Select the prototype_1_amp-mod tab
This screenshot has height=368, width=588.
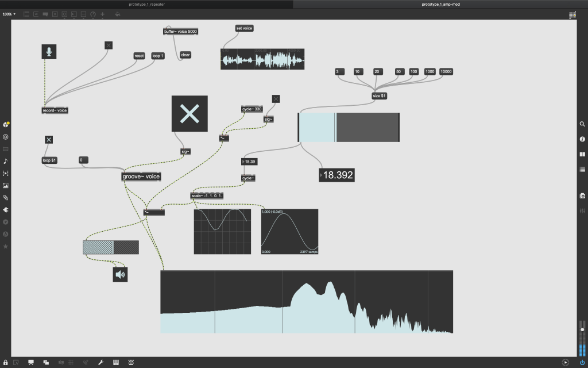(440, 4)
